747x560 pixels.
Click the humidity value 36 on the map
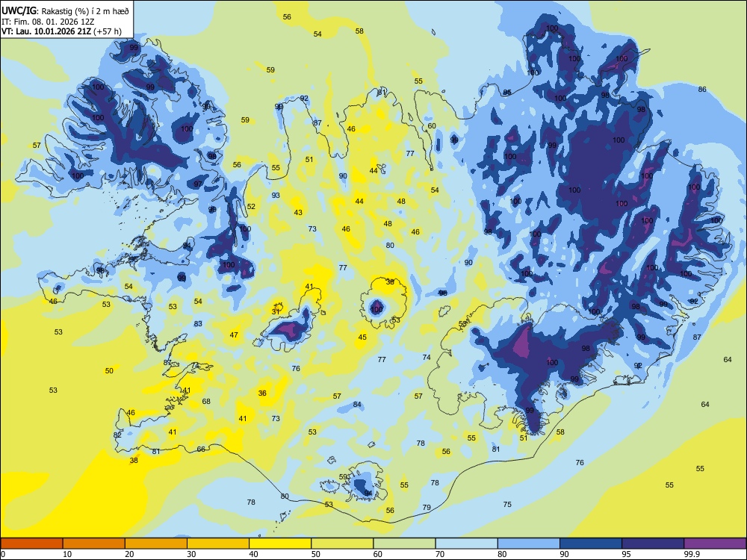pyautogui.click(x=262, y=393)
